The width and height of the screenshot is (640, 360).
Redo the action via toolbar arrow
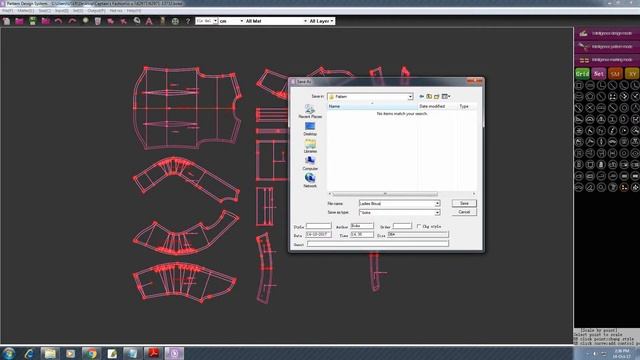tap(72, 21)
